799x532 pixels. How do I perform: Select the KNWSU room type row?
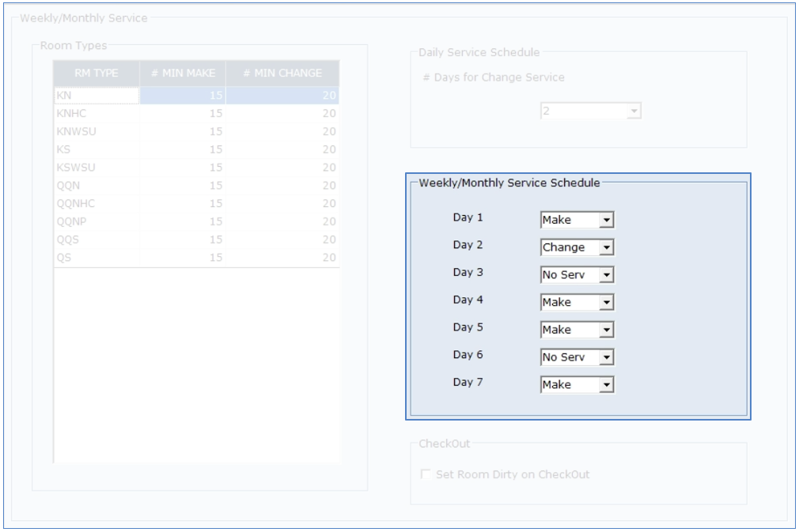tap(97, 131)
